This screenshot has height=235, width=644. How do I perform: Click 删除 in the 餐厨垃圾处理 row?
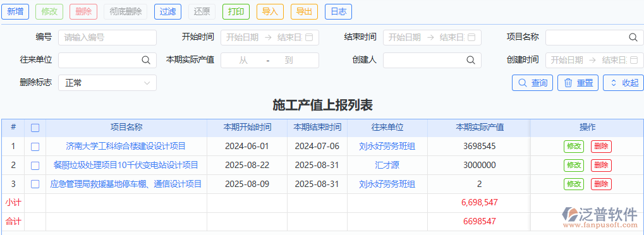601,165
